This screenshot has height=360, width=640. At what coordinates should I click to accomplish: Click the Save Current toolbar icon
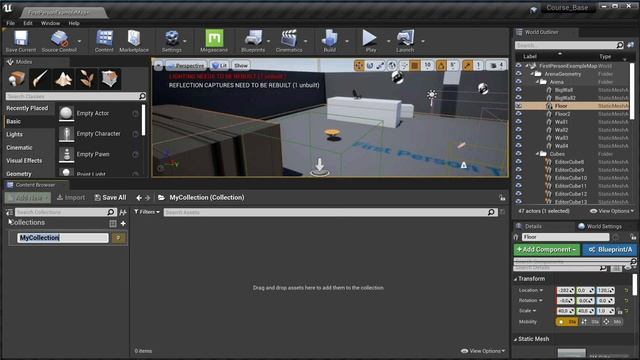20,41
